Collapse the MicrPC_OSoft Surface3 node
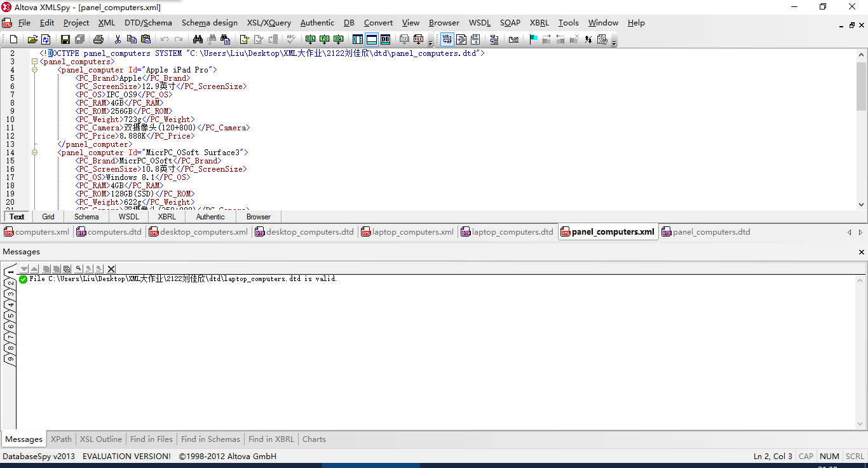The height and width of the screenshot is (468, 868). pyautogui.click(x=34, y=153)
